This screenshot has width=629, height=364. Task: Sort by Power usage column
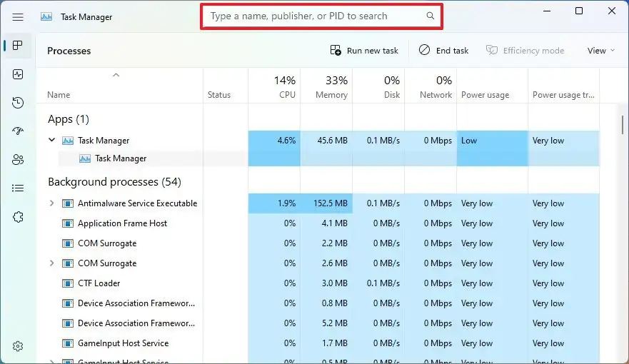492,86
